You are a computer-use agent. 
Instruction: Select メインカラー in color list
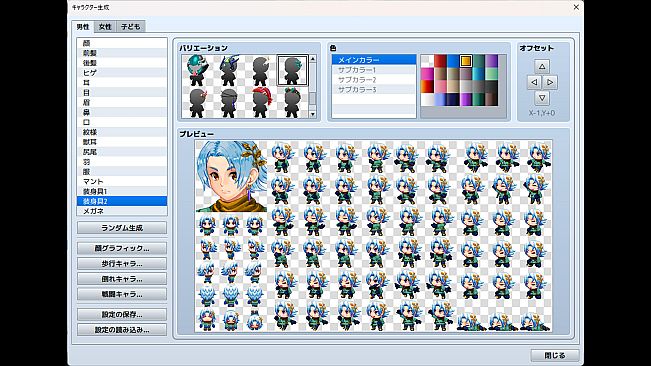374,60
